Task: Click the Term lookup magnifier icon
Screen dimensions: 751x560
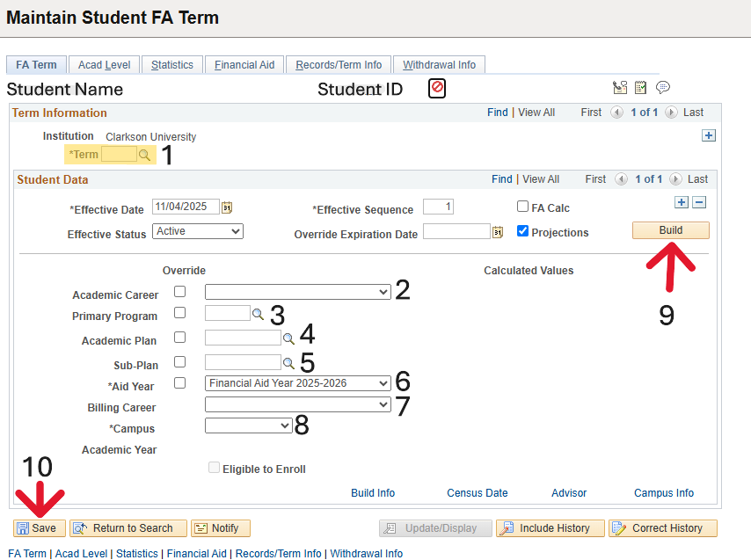Action: [144, 155]
